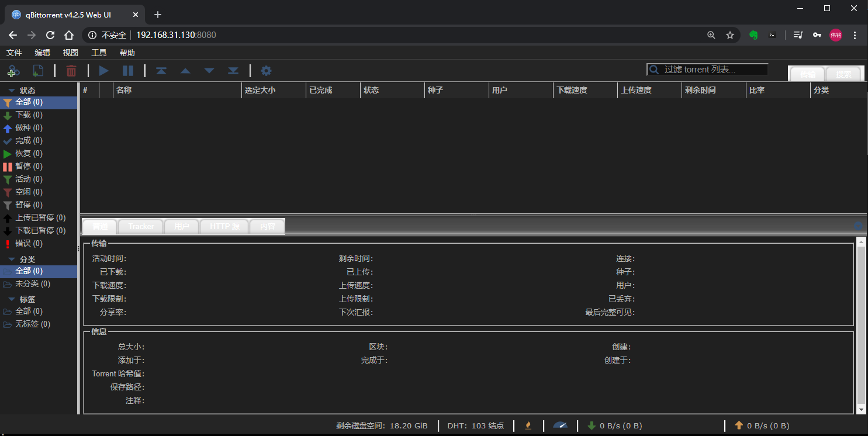The image size is (868, 436).
Task: Collapse the 标签 section in sidebar
Action: (x=12, y=299)
